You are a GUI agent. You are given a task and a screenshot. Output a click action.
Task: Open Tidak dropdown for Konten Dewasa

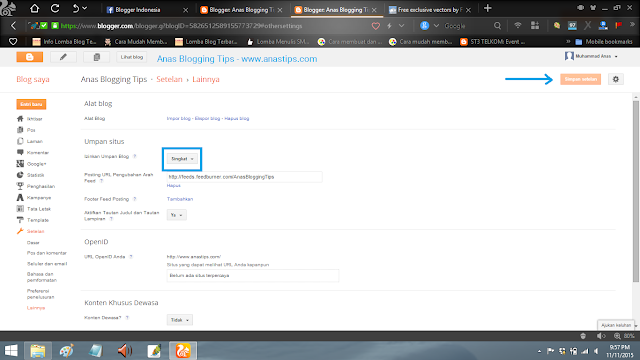point(180,320)
